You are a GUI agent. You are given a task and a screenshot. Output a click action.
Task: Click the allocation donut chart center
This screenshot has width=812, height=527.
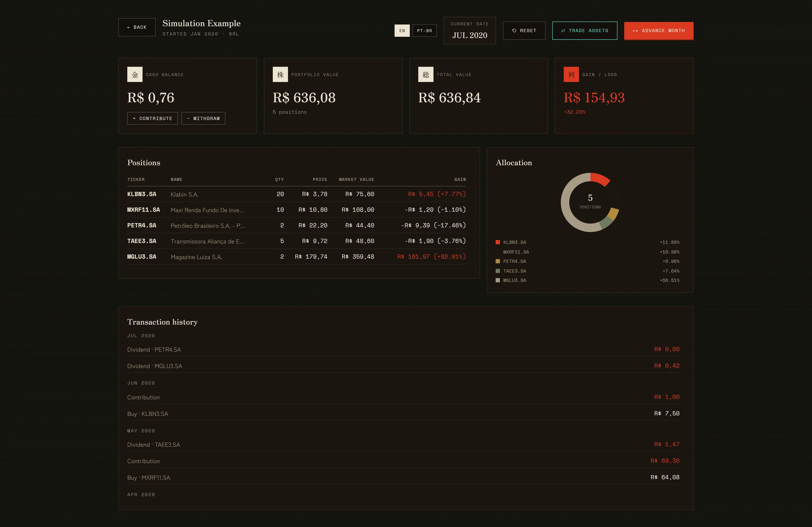click(x=590, y=202)
